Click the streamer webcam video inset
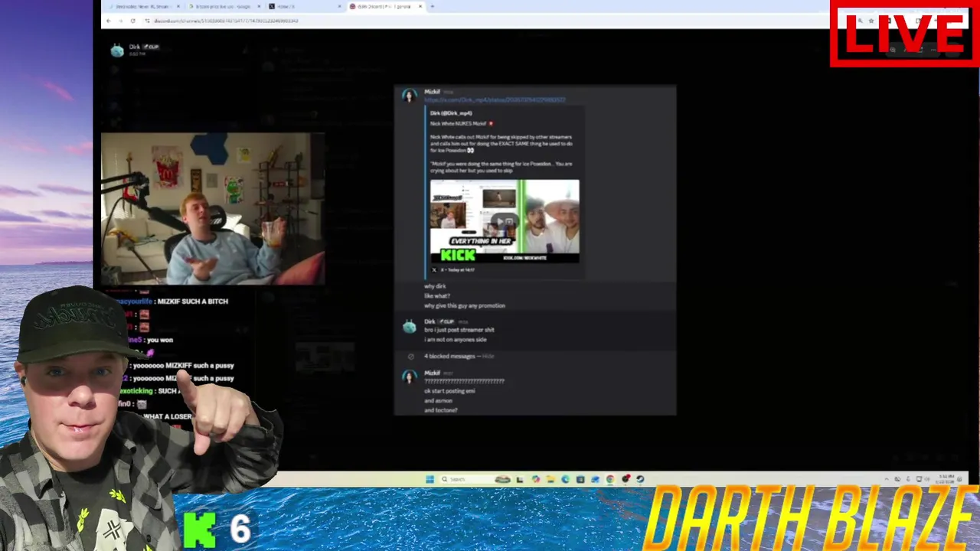980x551 pixels. (213, 209)
